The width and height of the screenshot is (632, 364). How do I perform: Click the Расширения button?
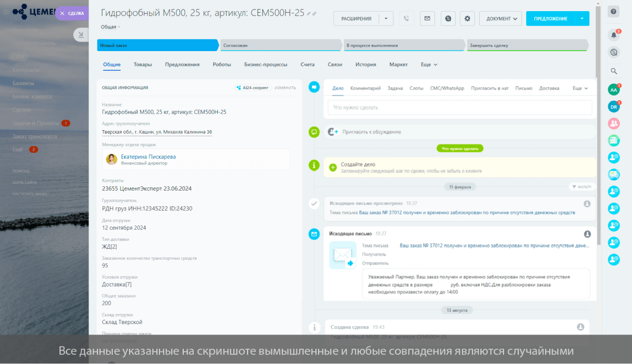click(356, 18)
